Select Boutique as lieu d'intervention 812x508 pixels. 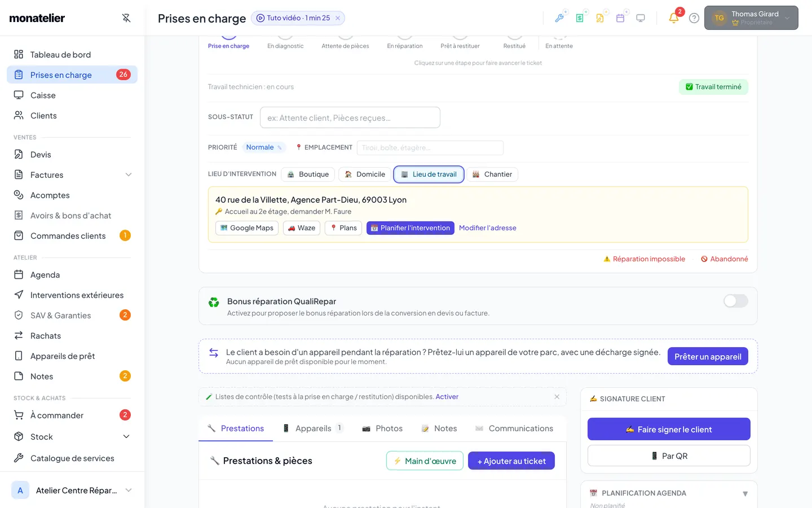[308, 174]
